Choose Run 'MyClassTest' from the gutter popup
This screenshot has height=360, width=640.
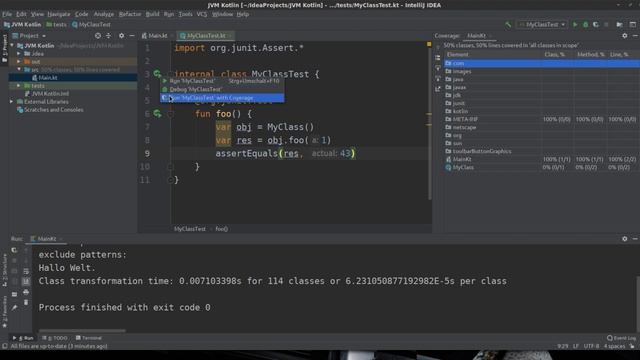222,81
